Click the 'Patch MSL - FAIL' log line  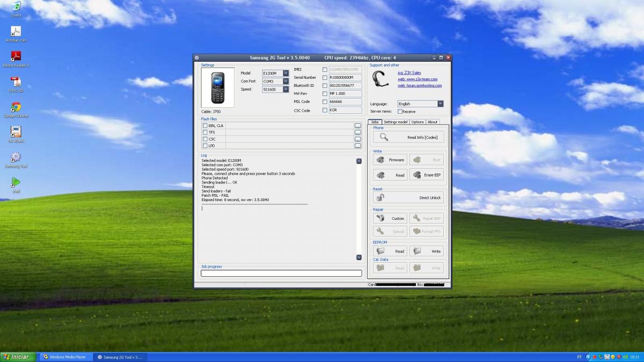215,195
